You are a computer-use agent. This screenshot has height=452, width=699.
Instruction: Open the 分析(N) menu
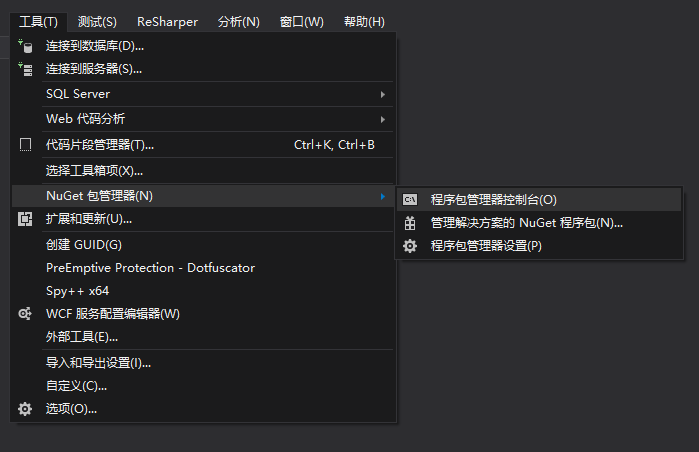click(238, 22)
